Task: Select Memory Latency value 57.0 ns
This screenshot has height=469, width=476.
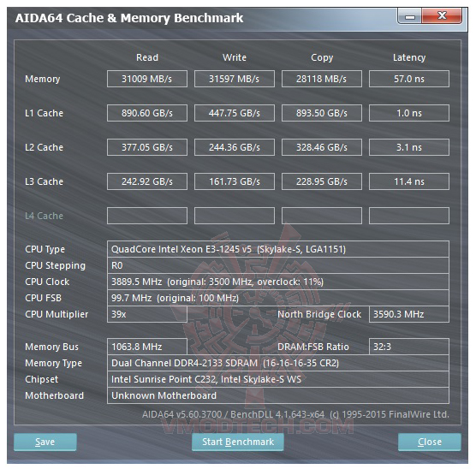Action: pos(409,79)
